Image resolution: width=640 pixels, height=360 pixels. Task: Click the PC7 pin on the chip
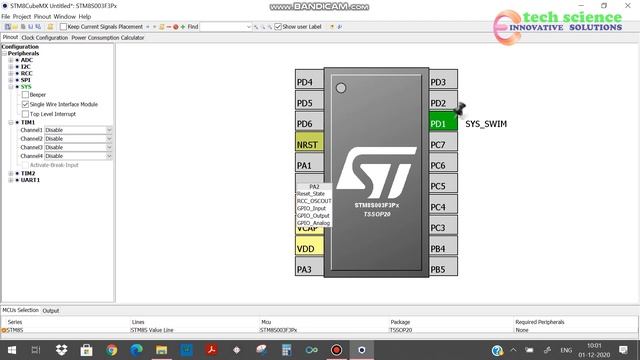tap(443, 142)
